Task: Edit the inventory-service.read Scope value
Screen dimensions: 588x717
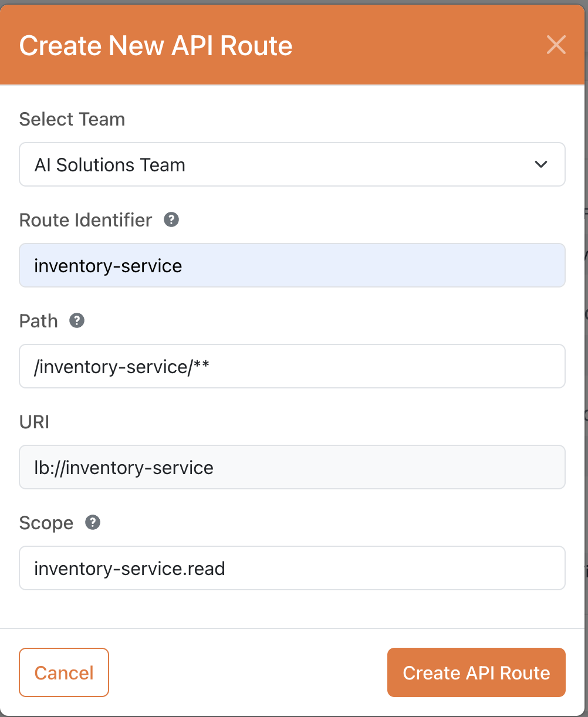Action: 292,567
